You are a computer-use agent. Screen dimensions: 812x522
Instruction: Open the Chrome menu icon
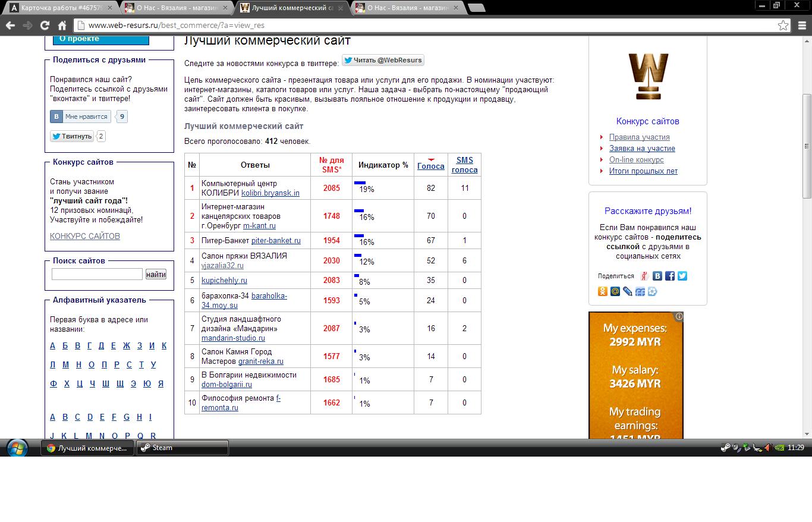[x=802, y=25]
